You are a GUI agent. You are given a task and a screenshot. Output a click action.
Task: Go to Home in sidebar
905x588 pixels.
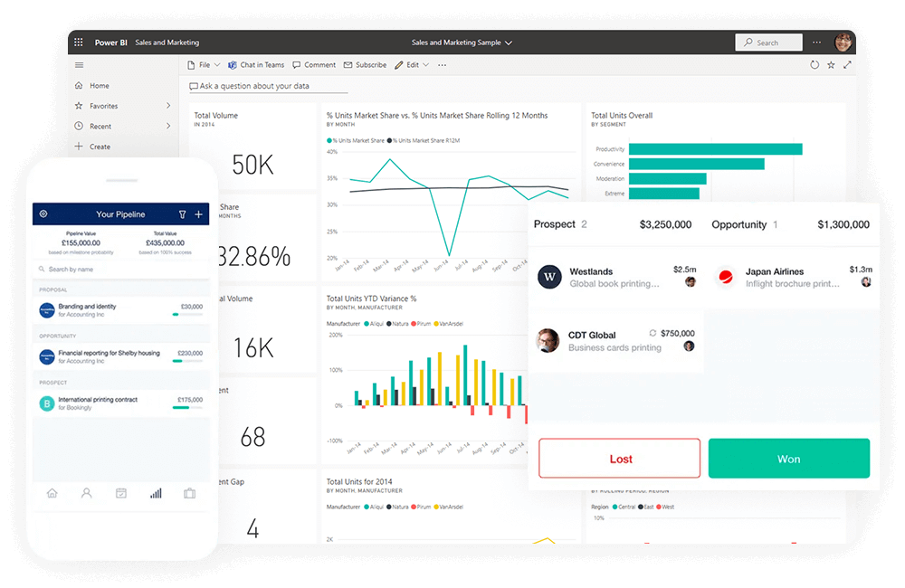[x=100, y=85]
